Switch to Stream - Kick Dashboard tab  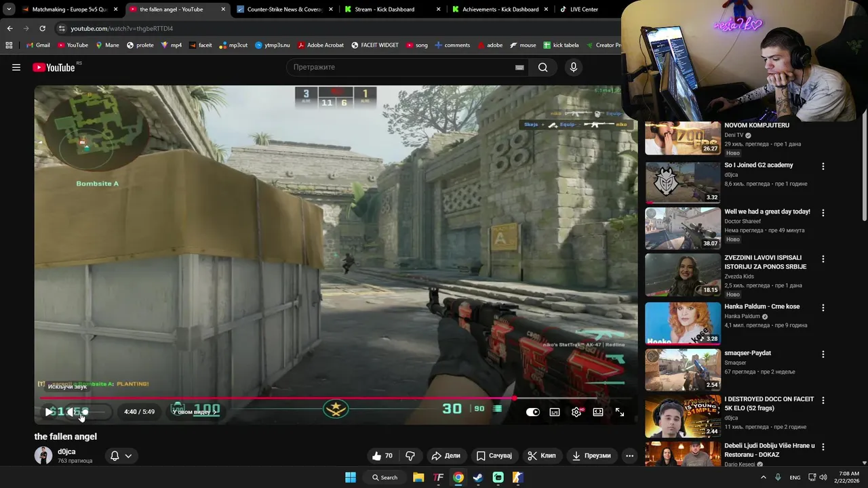(x=393, y=9)
